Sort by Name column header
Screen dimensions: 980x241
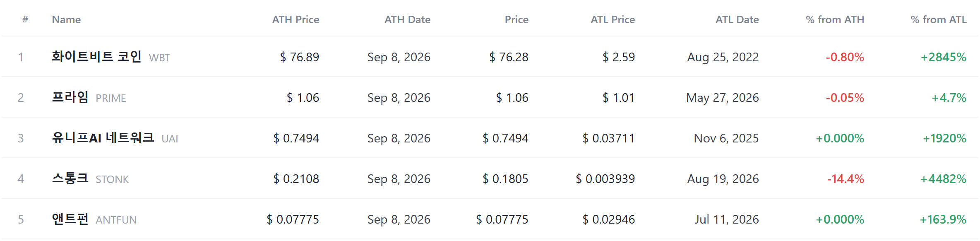[x=66, y=19]
